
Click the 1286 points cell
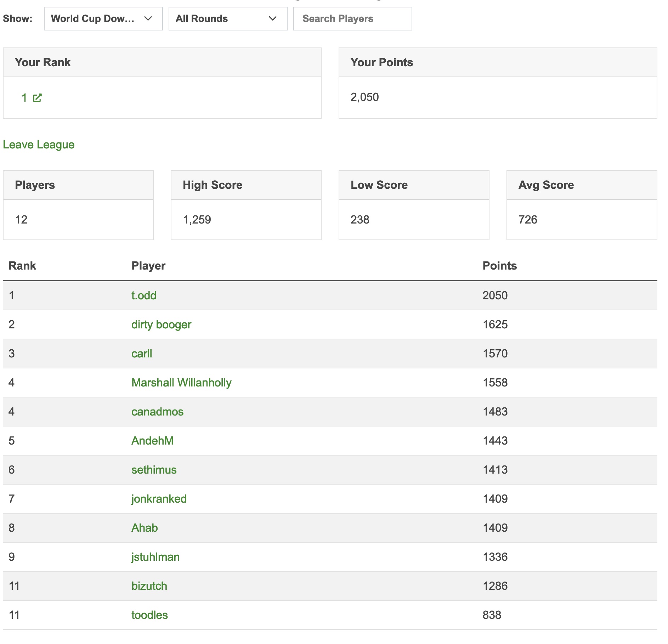(495, 586)
